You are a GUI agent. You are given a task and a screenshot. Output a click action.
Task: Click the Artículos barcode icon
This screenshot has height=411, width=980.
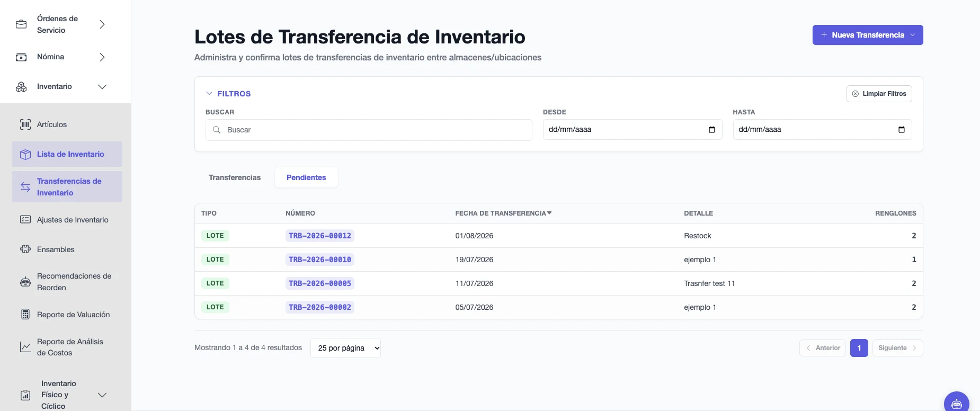click(25, 124)
